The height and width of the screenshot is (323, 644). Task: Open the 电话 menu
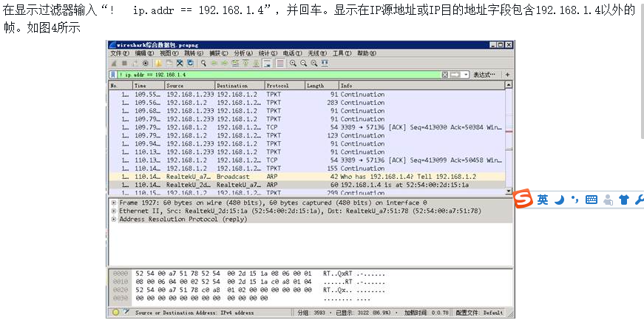click(x=293, y=53)
